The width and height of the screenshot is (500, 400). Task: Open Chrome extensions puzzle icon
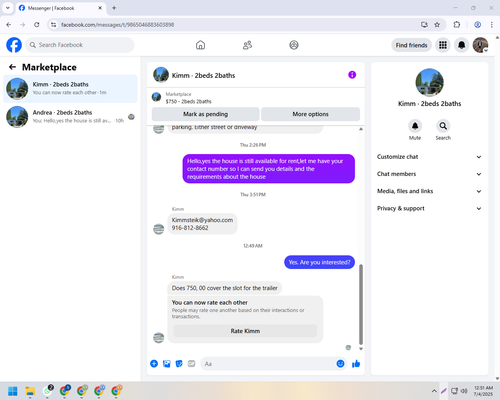click(457, 25)
